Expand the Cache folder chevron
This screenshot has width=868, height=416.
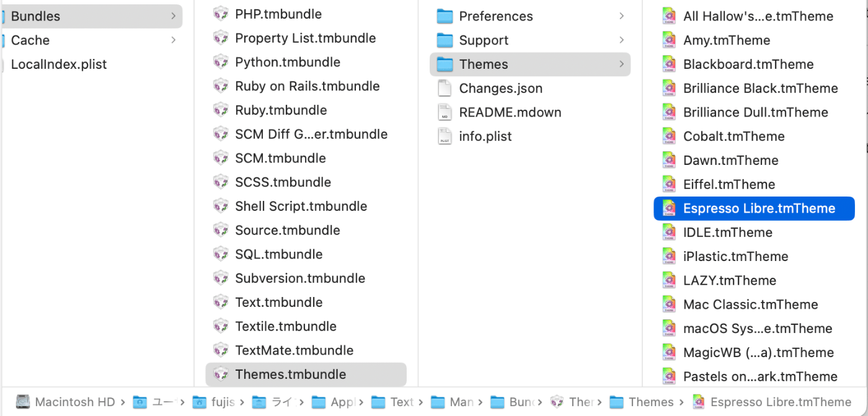pos(173,40)
